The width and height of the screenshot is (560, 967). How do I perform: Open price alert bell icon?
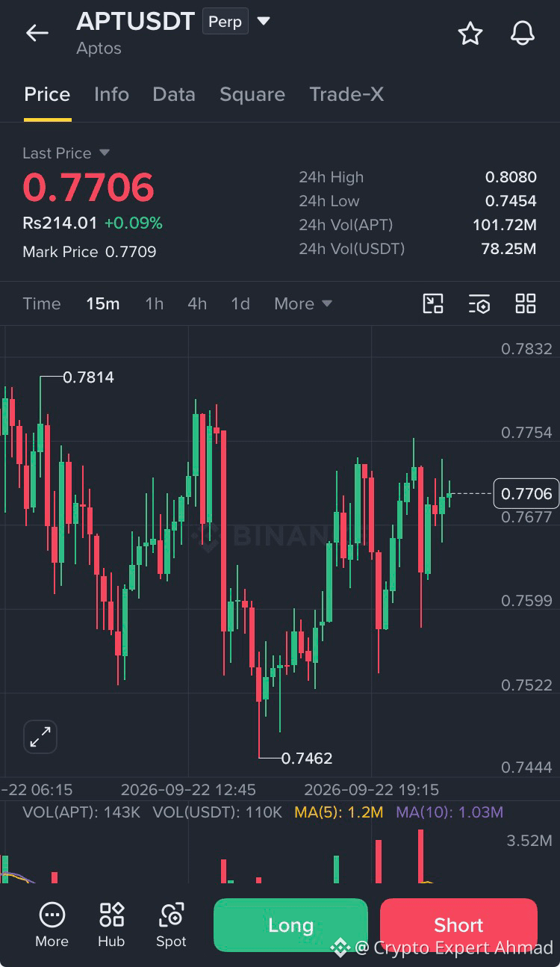[523, 33]
